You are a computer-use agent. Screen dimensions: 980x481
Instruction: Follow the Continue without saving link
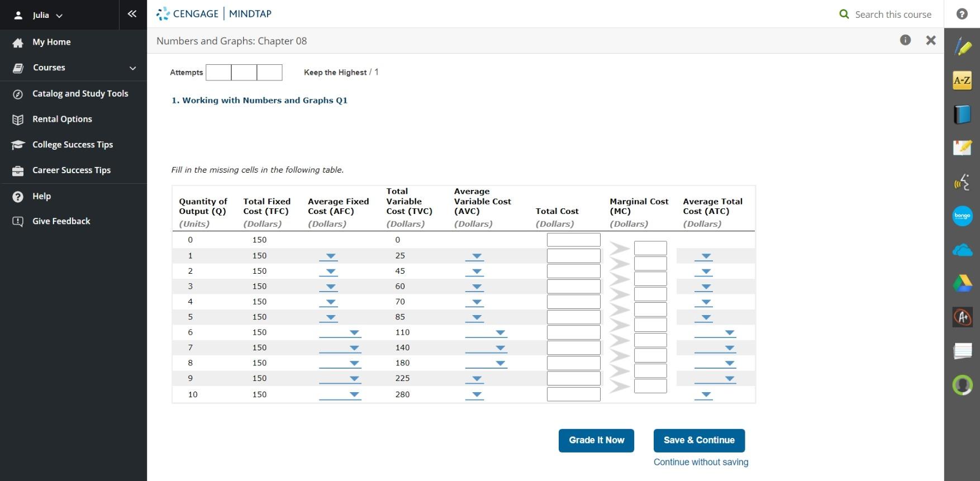click(701, 462)
